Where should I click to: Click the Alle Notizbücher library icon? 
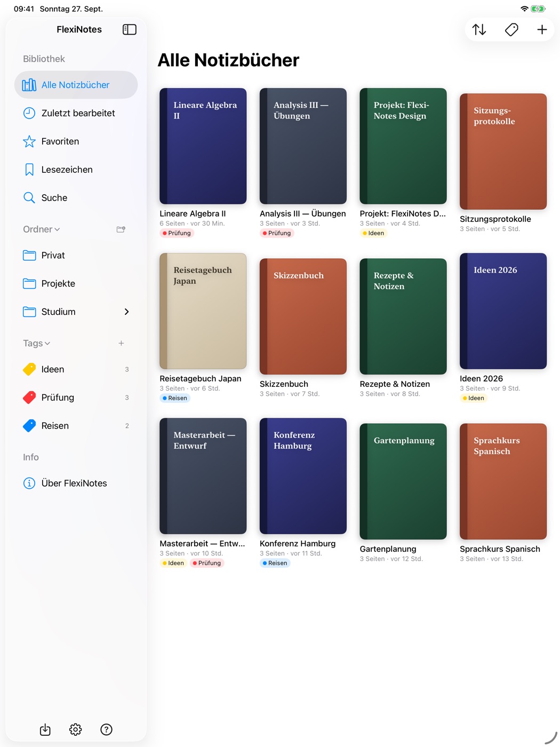[29, 85]
